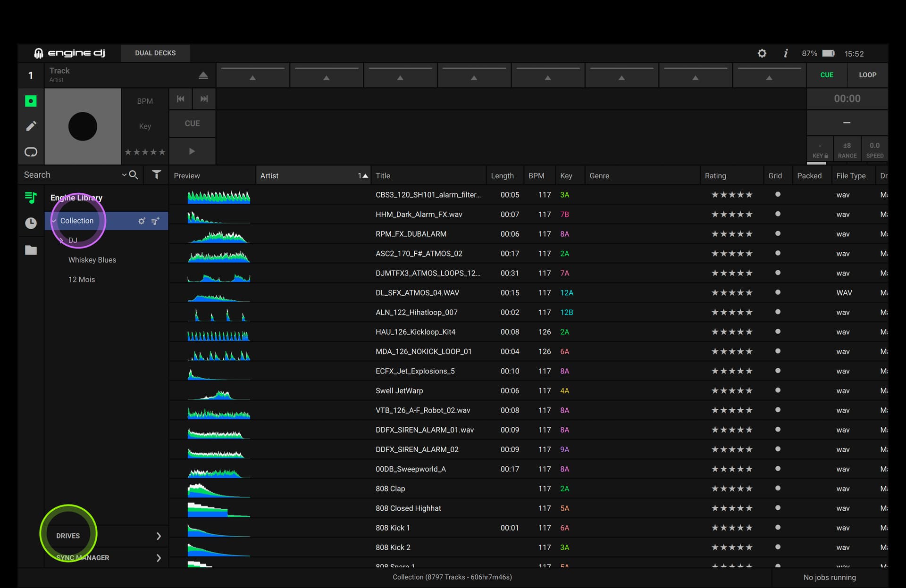The image size is (906, 588).
Task: Preview waveform of CBS3_120_SH101_alarm_filter
Action: point(218,196)
